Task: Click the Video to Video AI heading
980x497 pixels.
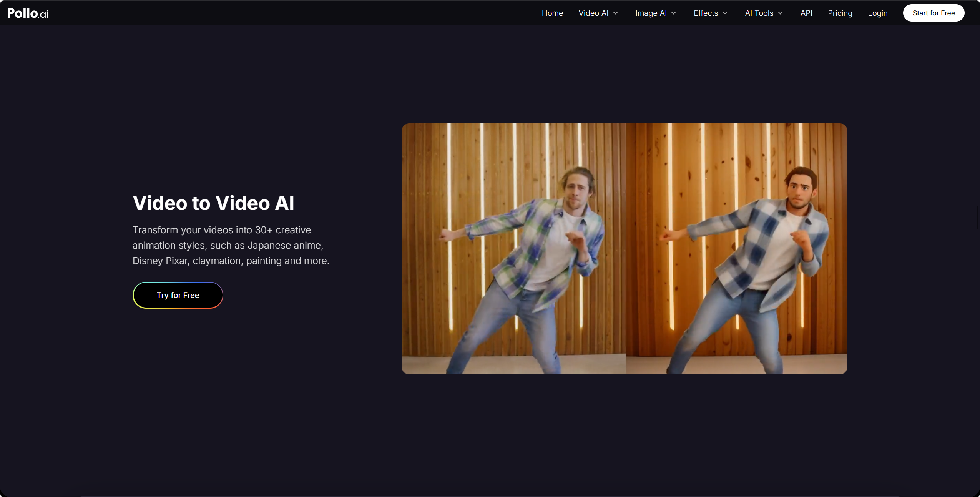Action: pos(213,203)
